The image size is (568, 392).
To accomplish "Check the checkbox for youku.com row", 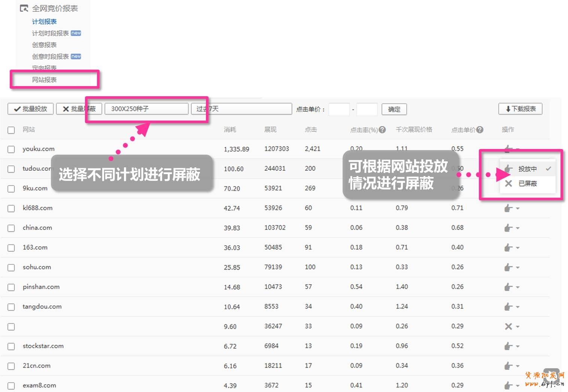I will [x=11, y=149].
